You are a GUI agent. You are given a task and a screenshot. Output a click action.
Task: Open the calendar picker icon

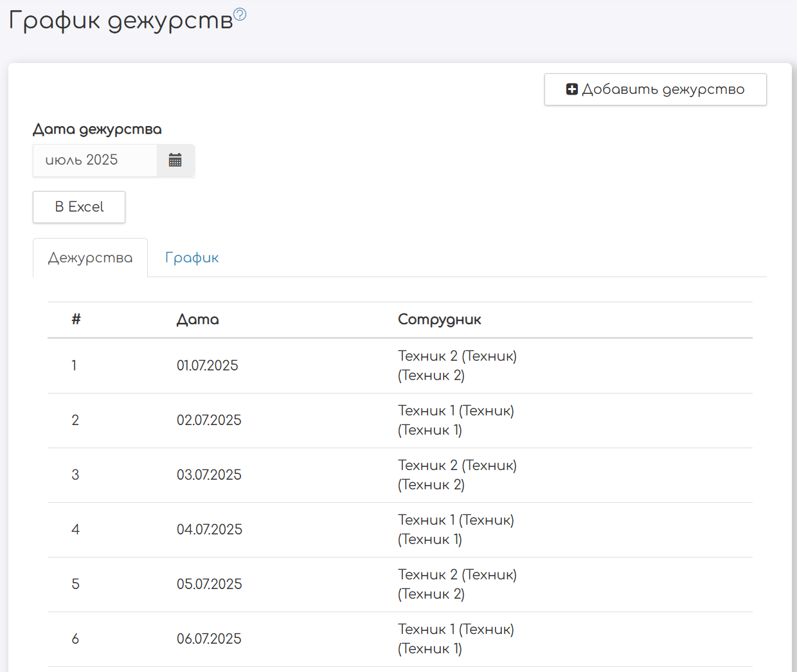click(x=175, y=160)
